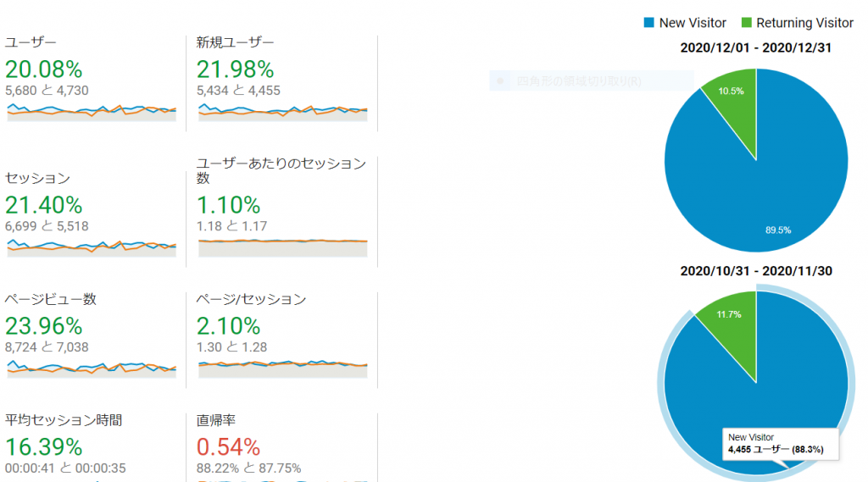Click the New Visitor 4,455 tooltip

pos(781,444)
